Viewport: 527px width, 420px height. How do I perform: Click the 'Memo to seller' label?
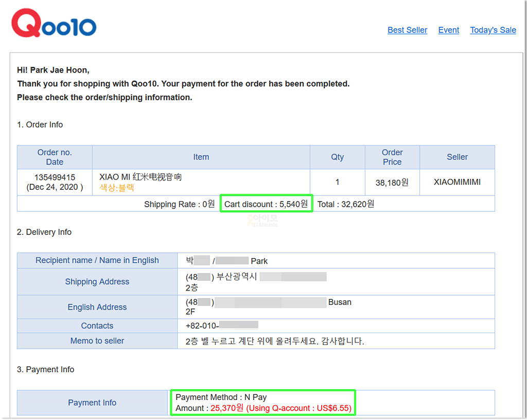click(97, 341)
